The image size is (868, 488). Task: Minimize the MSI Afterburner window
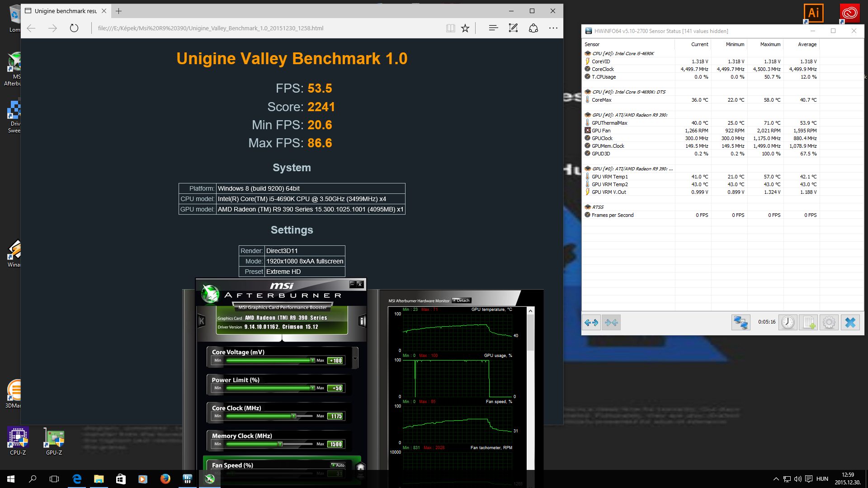(352, 284)
